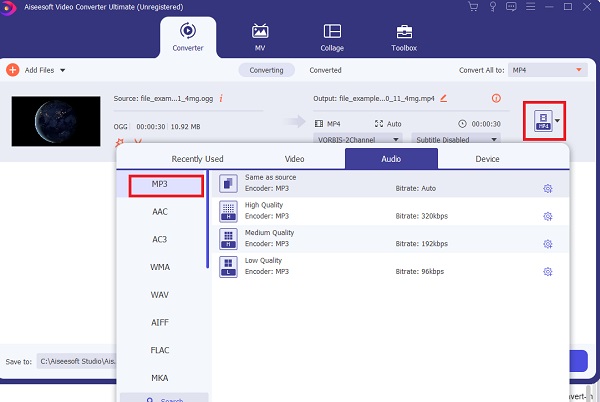
Task: Select the Device format tab
Action: (487, 159)
